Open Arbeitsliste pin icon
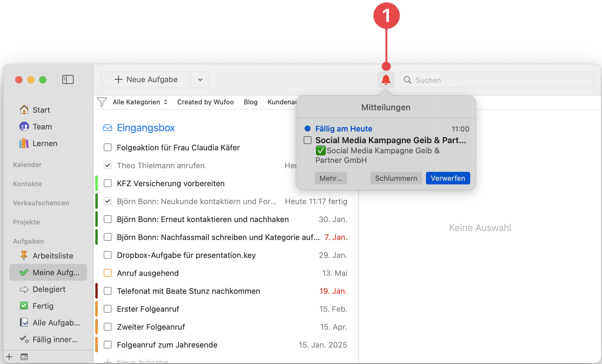The height and width of the screenshot is (364, 602). click(24, 256)
